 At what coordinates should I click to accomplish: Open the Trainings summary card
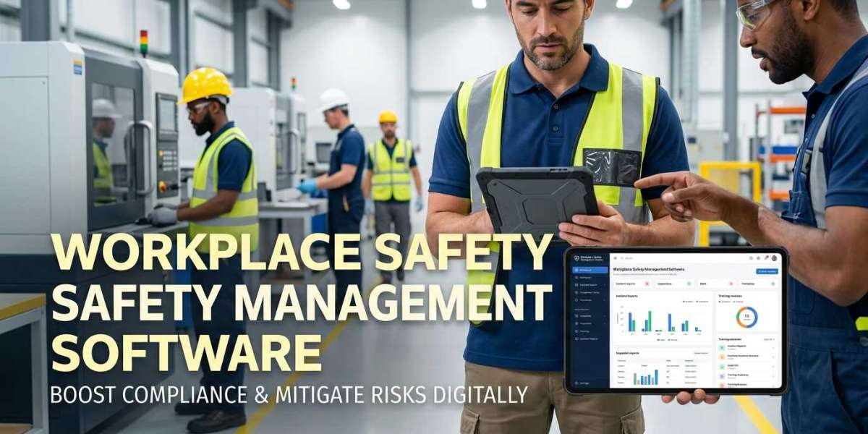pos(758,284)
